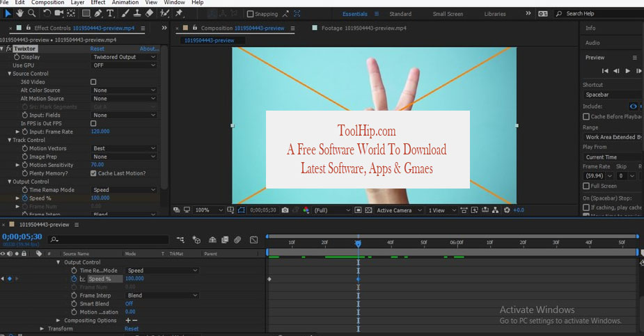Screen dimensions: 644x336
Task: Click the Motion Sensitivity value 70.00
Action: click(x=97, y=165)
